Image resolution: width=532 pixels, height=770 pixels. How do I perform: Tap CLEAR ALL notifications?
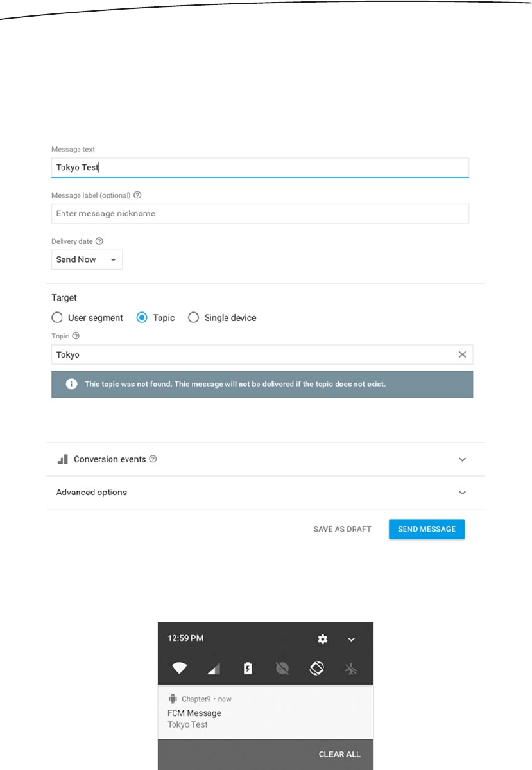[339, 754]
